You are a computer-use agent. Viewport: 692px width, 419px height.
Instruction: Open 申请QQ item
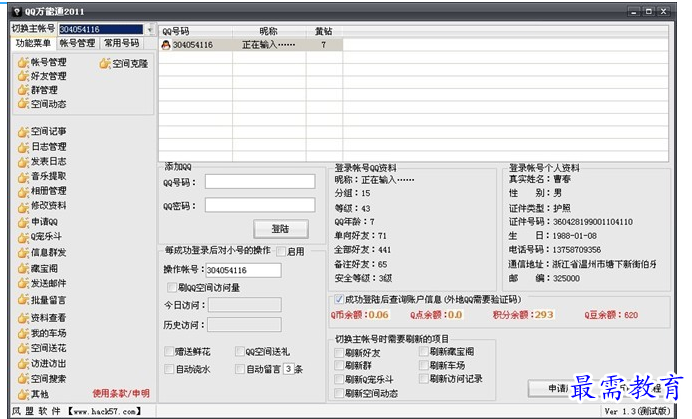[38, 222]
